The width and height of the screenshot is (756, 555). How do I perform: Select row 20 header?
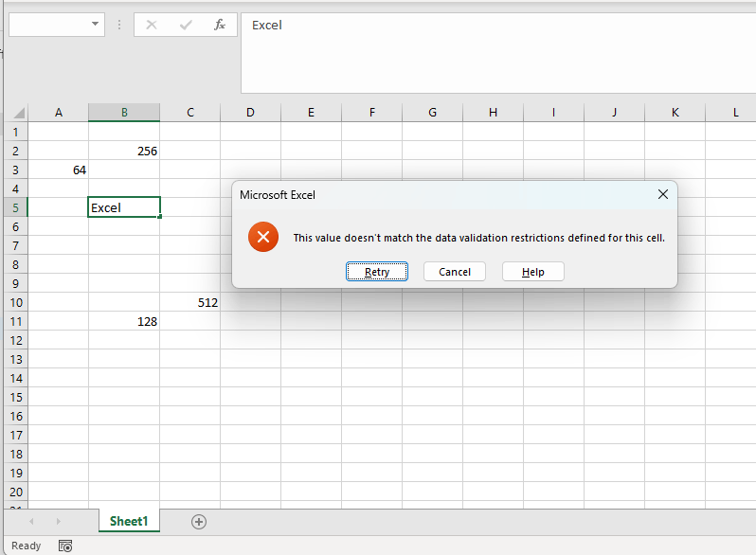(x=16, y=492)
